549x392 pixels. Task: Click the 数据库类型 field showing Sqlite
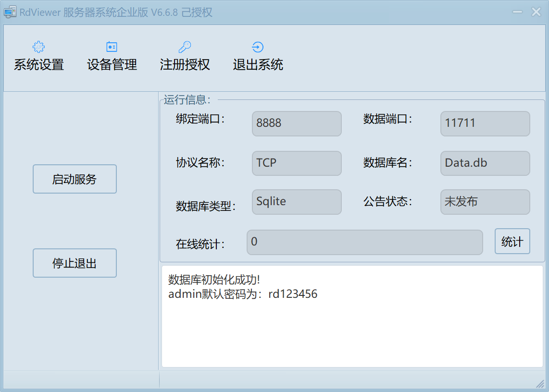pos(297,202)
